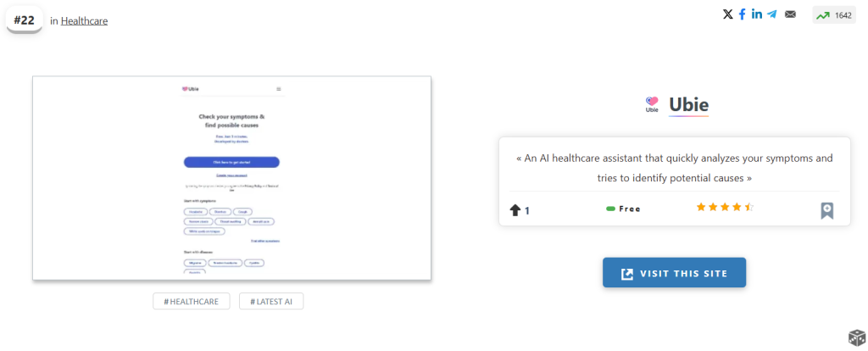
Task: Click the green trending 1642 badge
Action: pyautogui.click(x=834, y=15)
